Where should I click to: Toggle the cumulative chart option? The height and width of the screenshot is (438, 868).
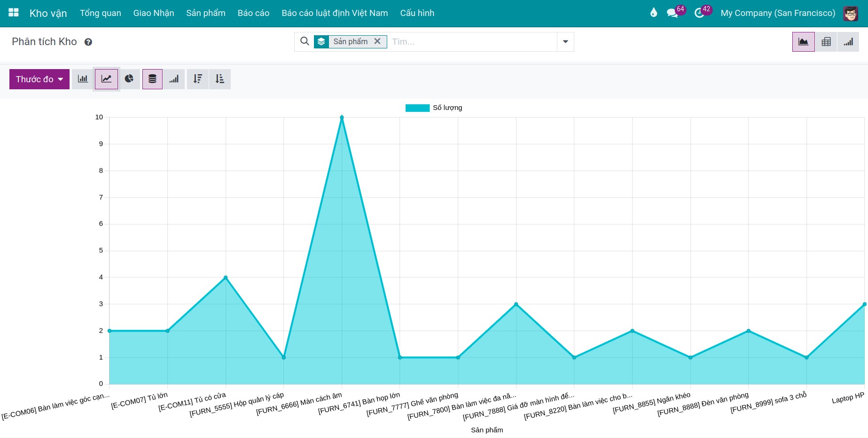174,79
